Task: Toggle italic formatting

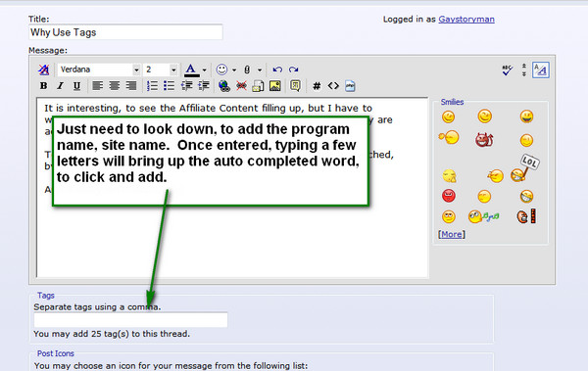Action: (60, 86)
